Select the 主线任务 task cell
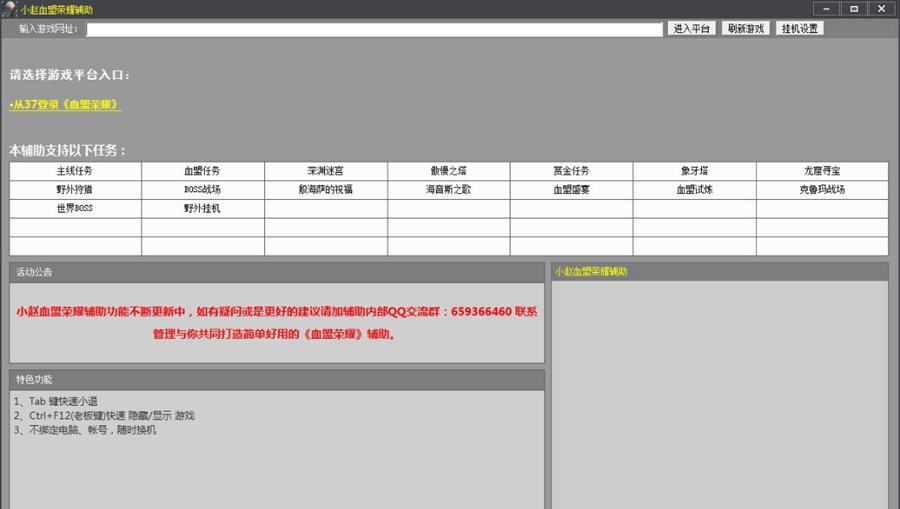Image resolution: width=900 pixels, height=509 pixels. click(x=75, y=171)
